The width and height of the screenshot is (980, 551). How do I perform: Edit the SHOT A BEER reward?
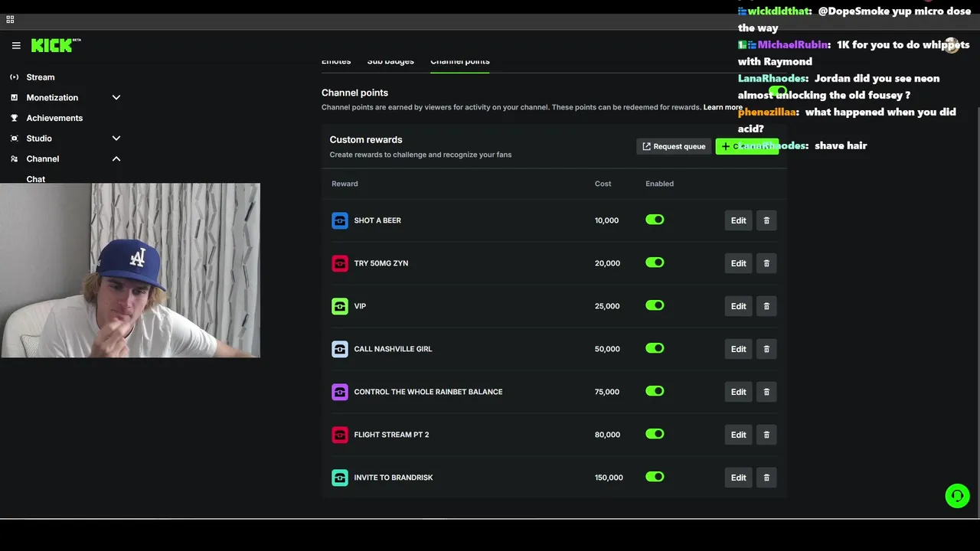pyautogui.click(x=738, y=220)
